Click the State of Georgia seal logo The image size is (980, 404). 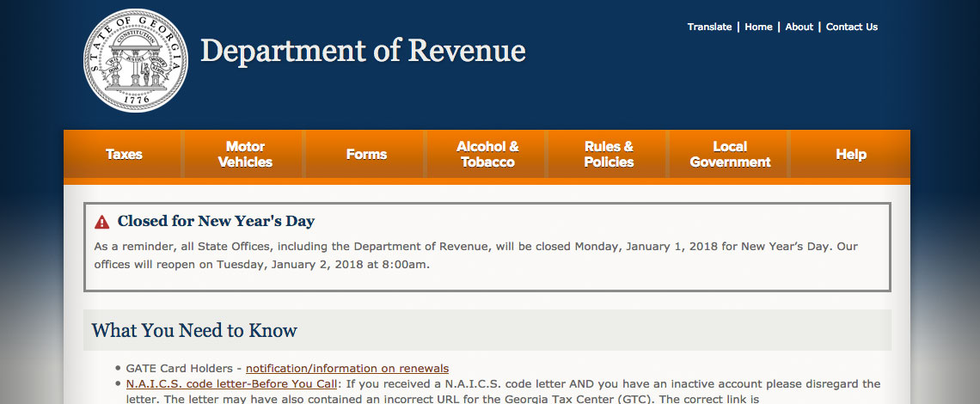pyautogui.click(x=136, y=61)
